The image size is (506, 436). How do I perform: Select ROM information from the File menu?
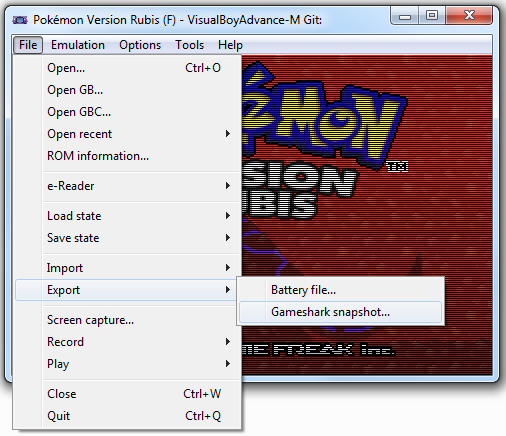(128, 156)
